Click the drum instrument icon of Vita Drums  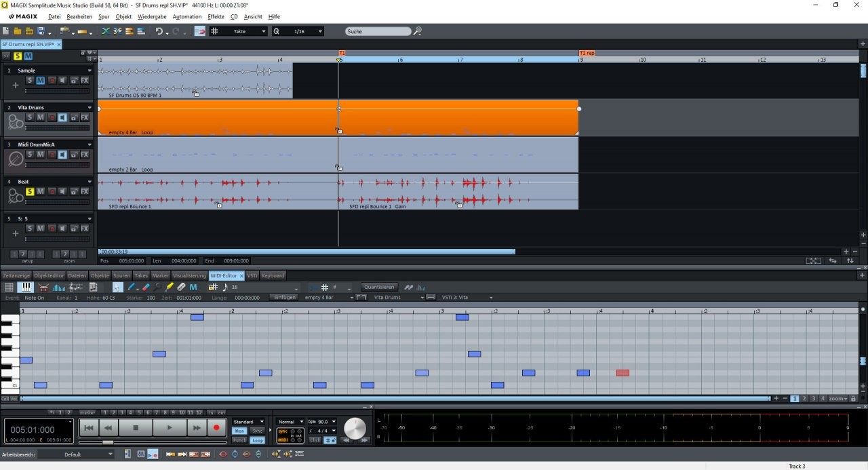[x=14, y=122]
